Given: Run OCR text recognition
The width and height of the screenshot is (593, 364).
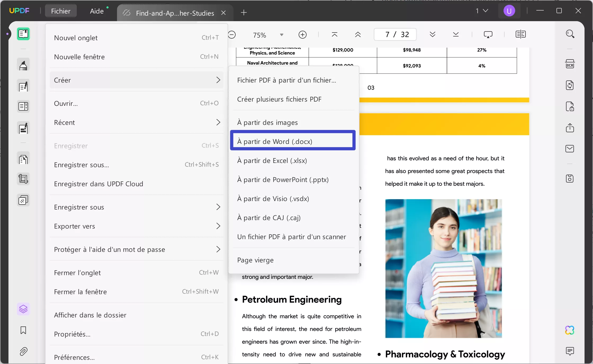Looking at the screenshot, I should pos(570,64).
